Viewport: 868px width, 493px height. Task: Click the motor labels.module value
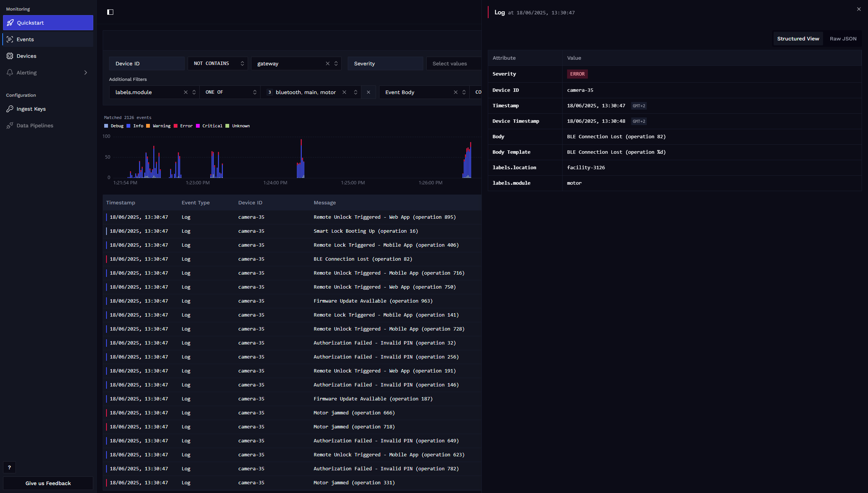(x=574, y=183)
